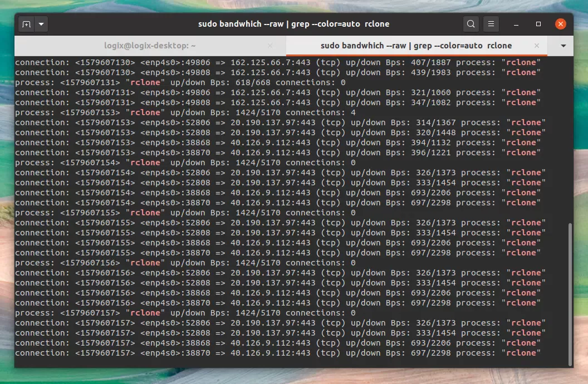Close the logix@logix-desktop: ~ tab
The image size is (588, 384).
coord(270,46)
